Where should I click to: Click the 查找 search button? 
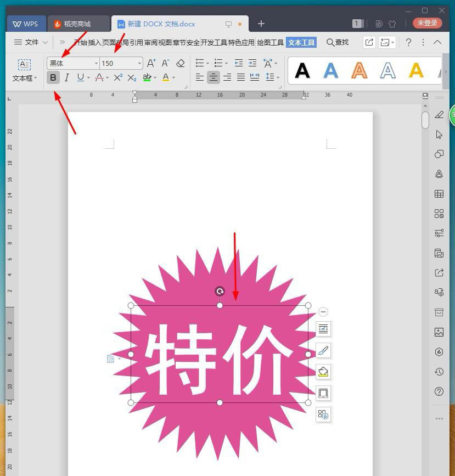click(338, 42)
